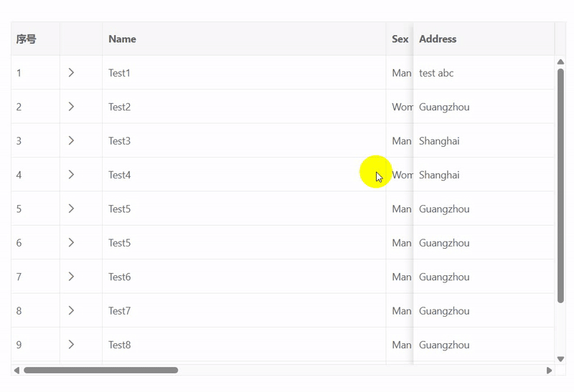Expand row number 5

71,209
